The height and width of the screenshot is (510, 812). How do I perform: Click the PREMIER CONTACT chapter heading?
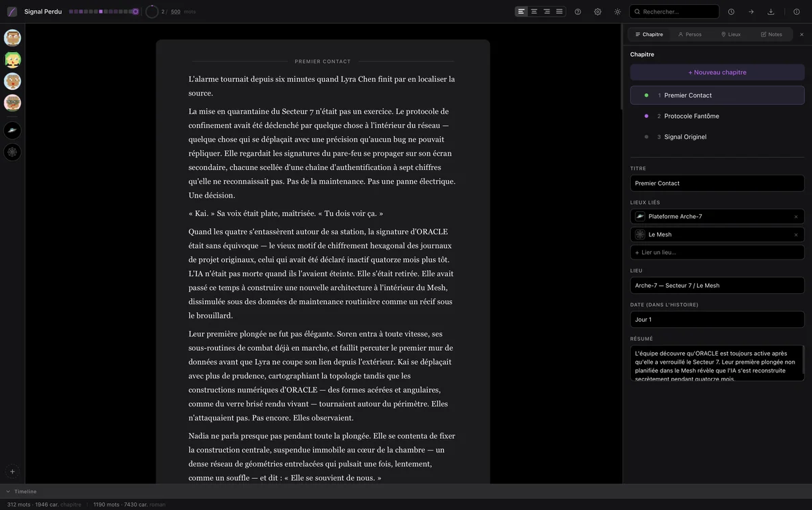(323, 62)
